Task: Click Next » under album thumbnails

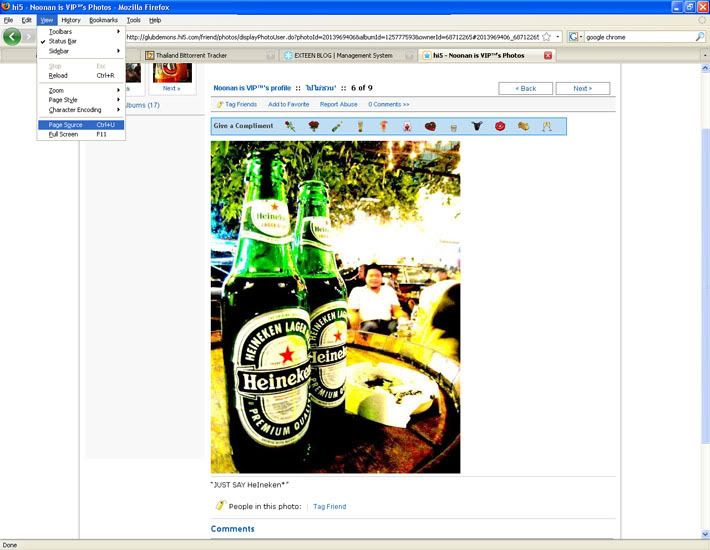Action: 172,89
